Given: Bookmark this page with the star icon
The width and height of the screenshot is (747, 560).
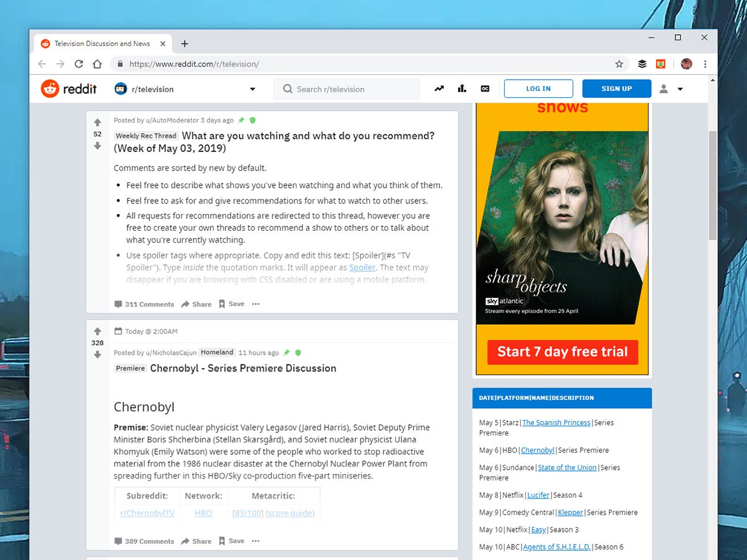Looking at the screenshot, I should click(619, 64).
